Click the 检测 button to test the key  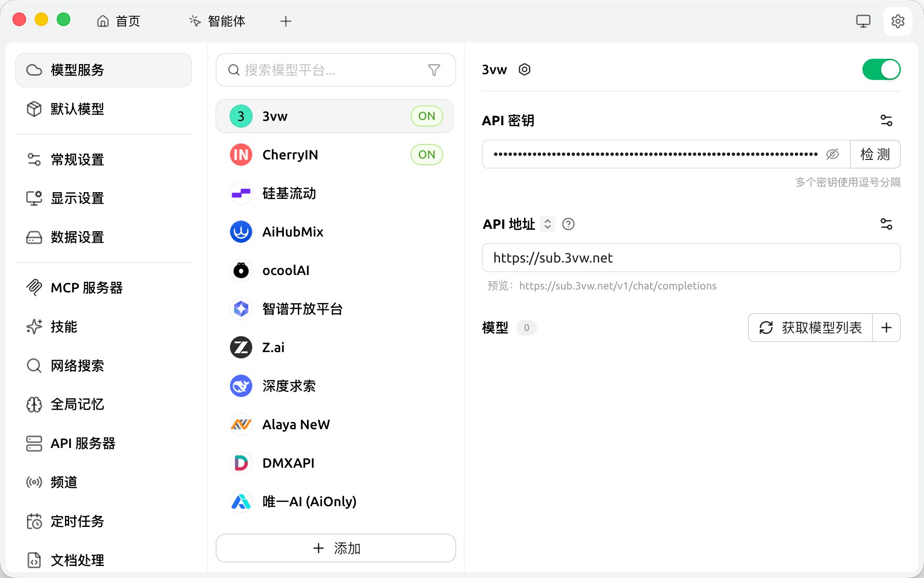[x=875, y=154]
